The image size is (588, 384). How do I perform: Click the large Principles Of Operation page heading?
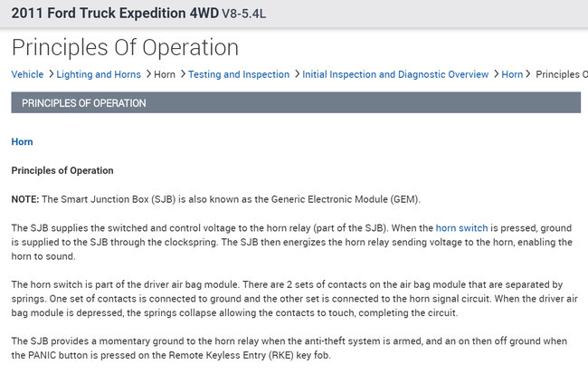pyautogui.click(x=125, y=47)
